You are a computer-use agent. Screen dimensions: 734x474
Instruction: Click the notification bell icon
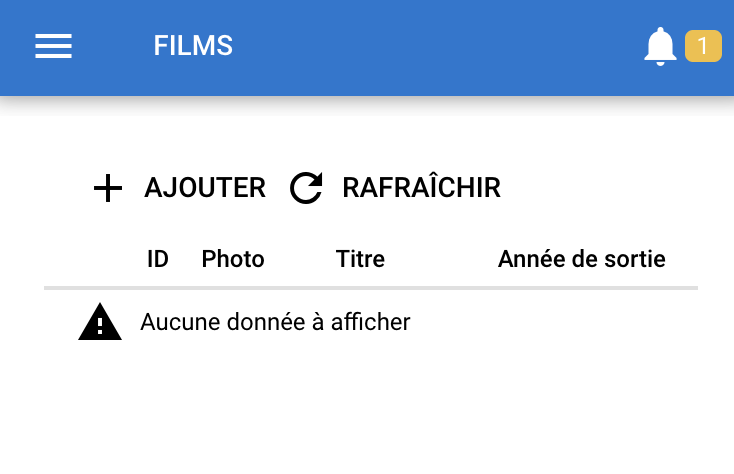coord(660,46)
